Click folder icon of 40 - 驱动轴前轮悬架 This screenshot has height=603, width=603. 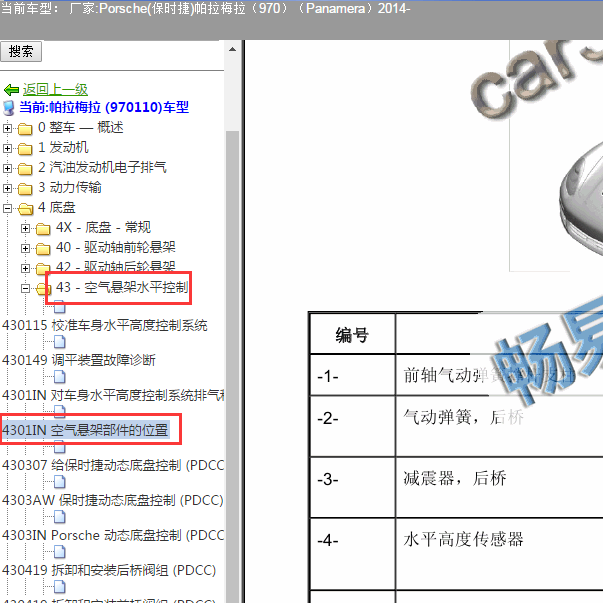[43, 249]
